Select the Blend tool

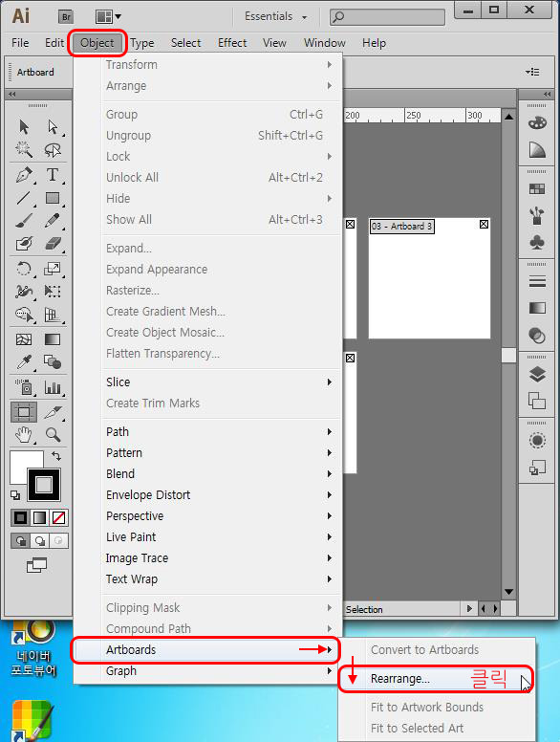(53, 362)
